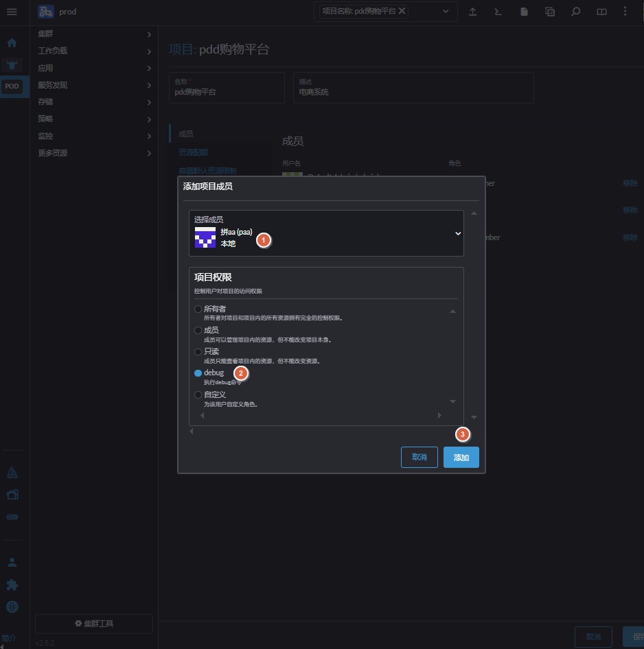This screenshot has height=649, width=644.
Task: Click the 描述 field 电商系统
Action: 413,88
